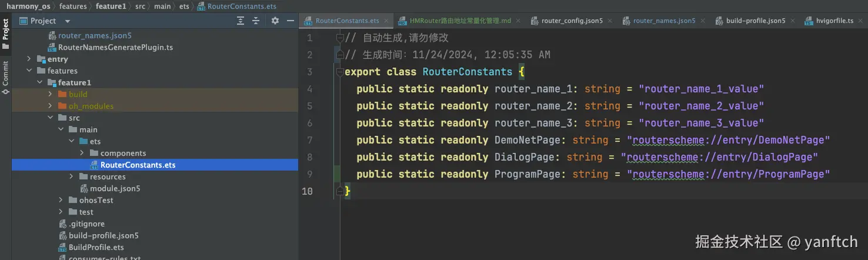Expand the oh_modules folder arrow
This screenshot has height=260, width=868.
pos(50,106)
